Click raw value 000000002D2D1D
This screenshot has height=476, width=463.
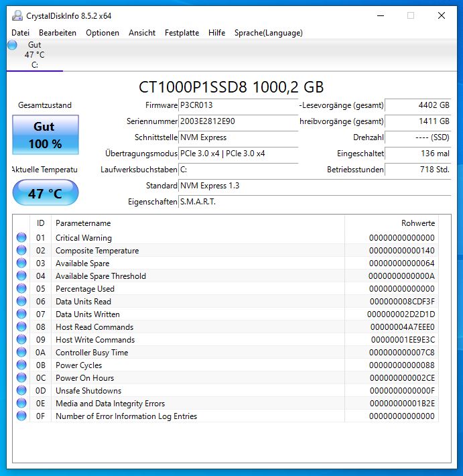coord(401,314)
